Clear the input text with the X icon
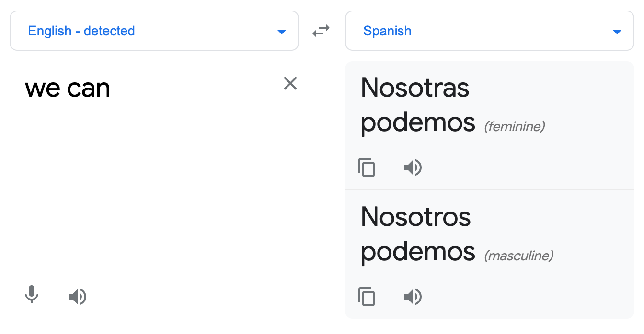Image resolution: width=644 pixels, height=334 pixels. point(290,83)
